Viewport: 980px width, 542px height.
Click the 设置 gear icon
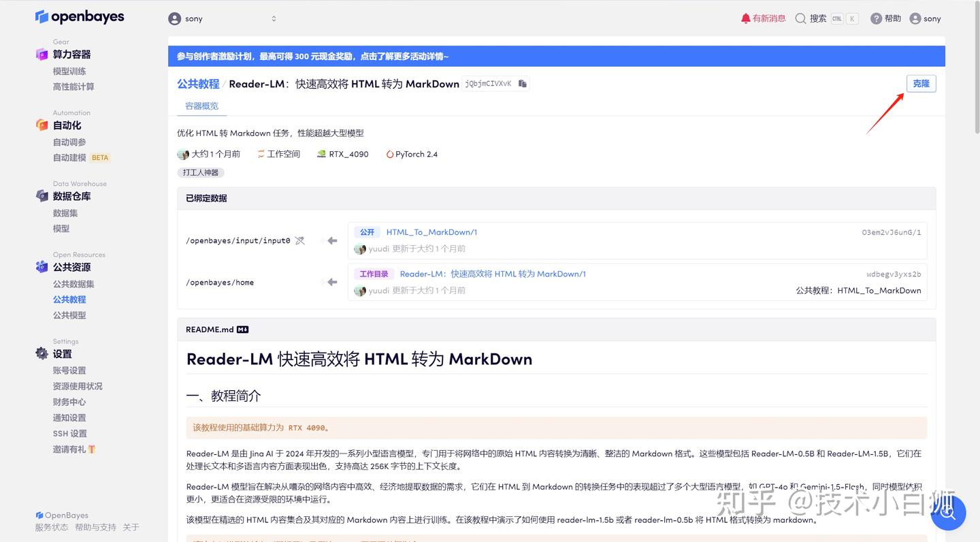(42, 353)
